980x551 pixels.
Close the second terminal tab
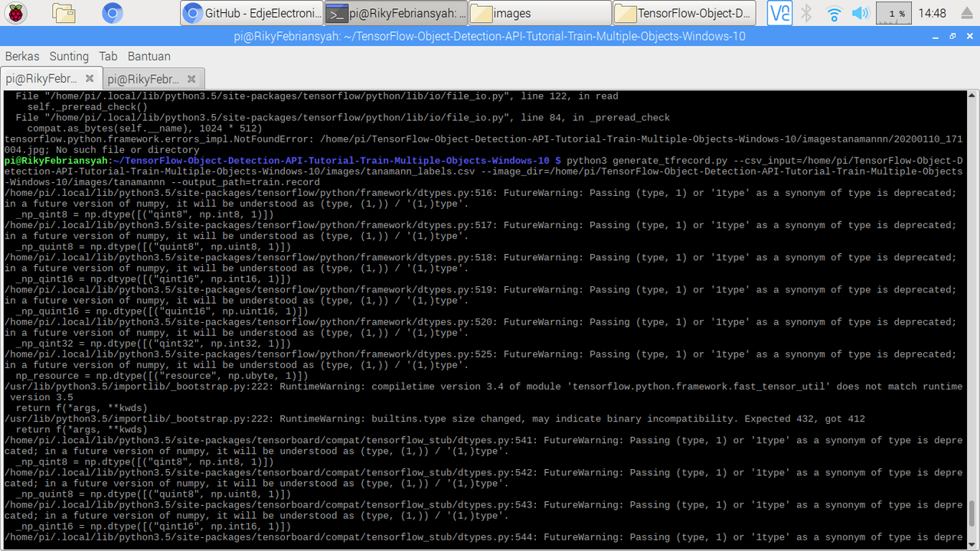click(191, 79)
